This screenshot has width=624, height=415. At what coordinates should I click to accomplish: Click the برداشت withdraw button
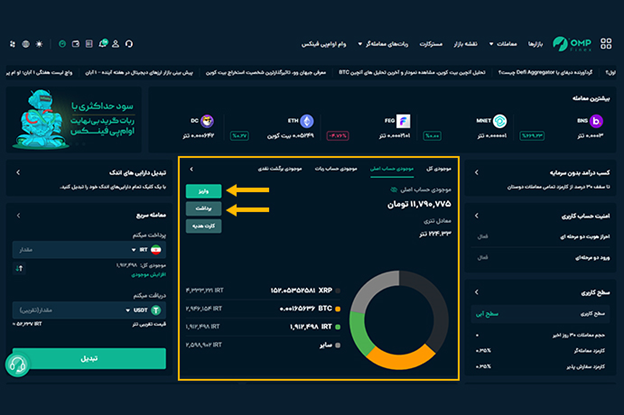(203, 208)
